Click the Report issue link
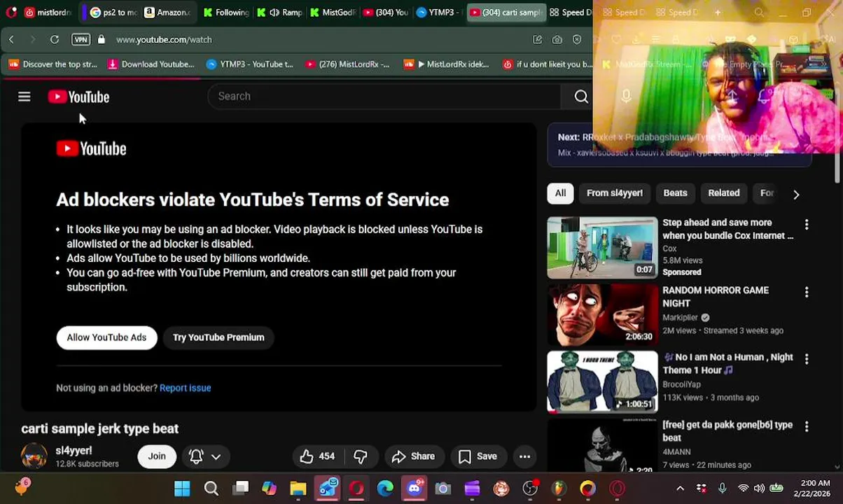Screen dimensions: 843x504 point(186,388)
